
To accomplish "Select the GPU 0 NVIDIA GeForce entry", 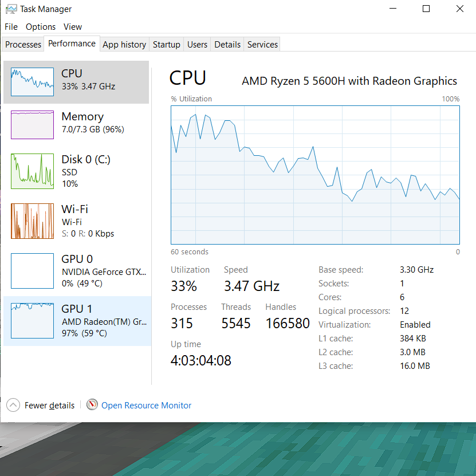I will 77,271.
